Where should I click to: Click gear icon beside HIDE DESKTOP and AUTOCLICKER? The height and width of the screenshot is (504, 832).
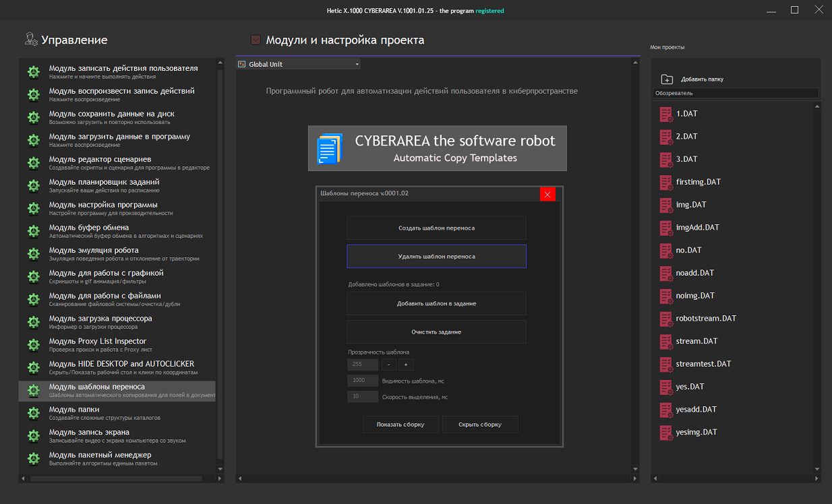33,368
